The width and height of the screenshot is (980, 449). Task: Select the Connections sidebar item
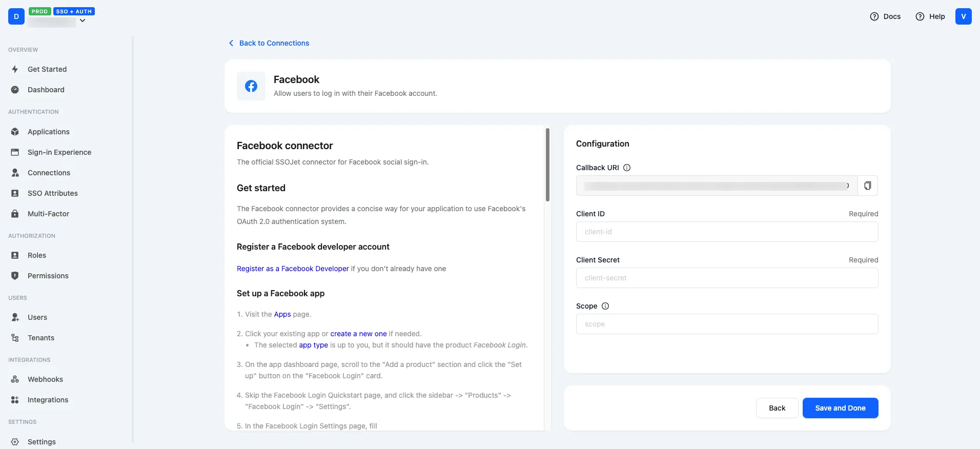(49, 172)
